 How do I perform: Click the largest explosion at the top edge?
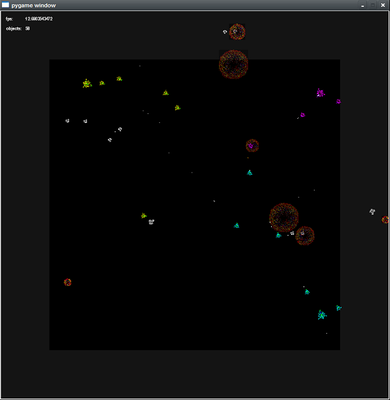[x=233, y=64]
